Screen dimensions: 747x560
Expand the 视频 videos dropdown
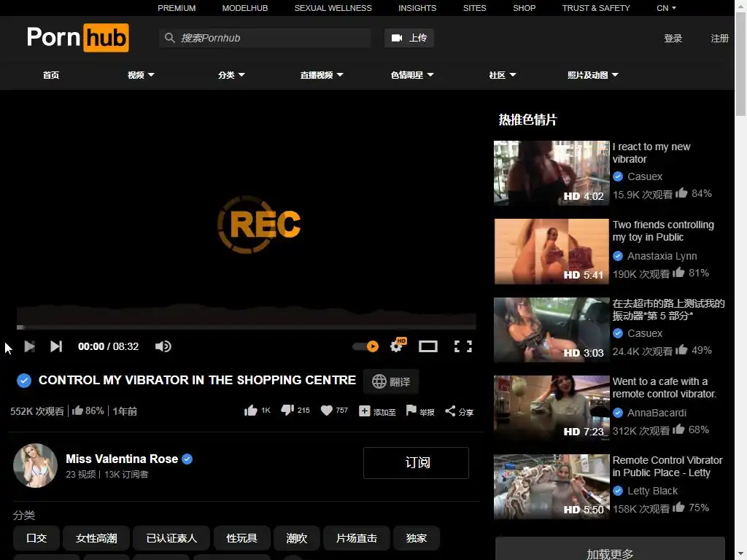[x=141, y=75]
